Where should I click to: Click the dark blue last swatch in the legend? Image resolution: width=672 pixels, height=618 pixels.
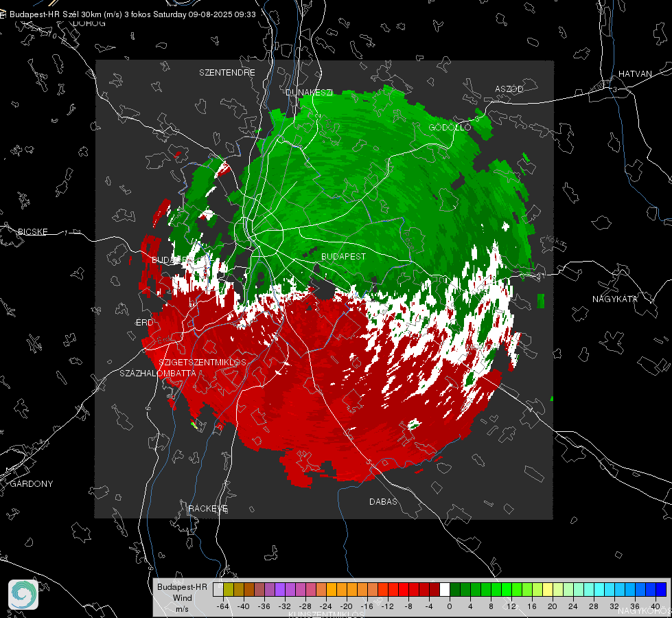(x=661, y=590)
